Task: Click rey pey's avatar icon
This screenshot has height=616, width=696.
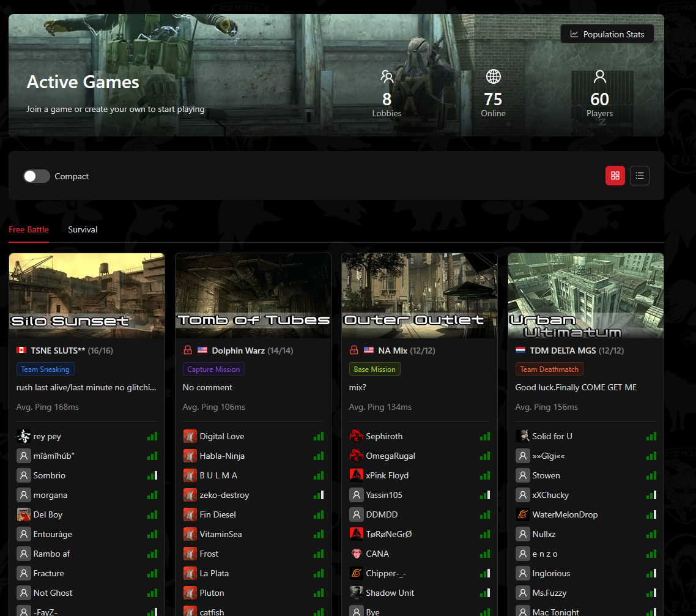Action: click(23, 436)
